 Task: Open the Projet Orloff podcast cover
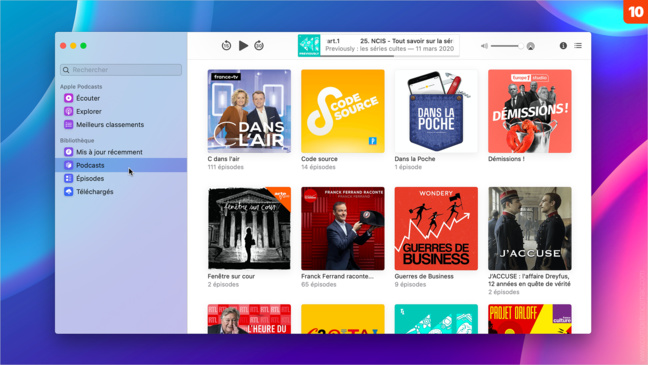pos(530,319)
